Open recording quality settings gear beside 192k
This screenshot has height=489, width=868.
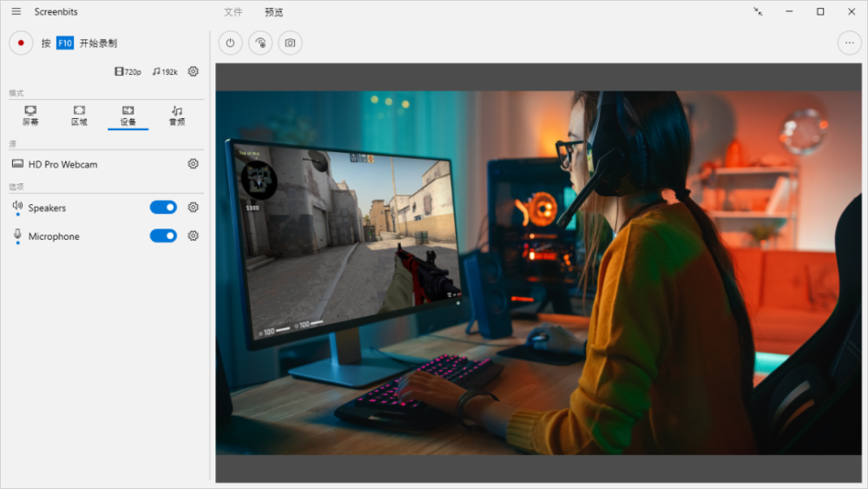[x=194, y=71]
